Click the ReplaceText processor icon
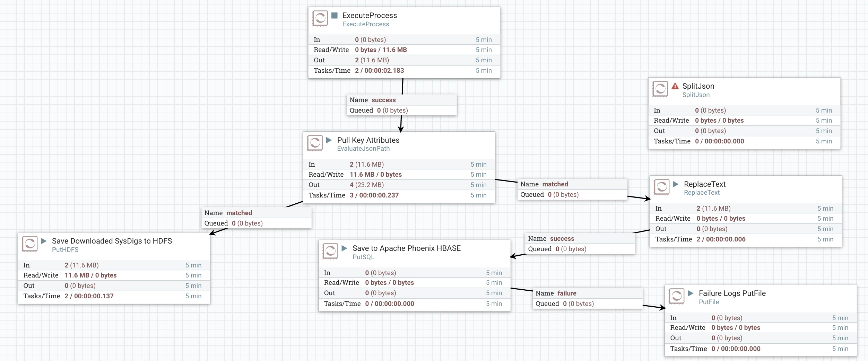Image resolution: width=868 pixels, height=361 pixels. [661, 187]
